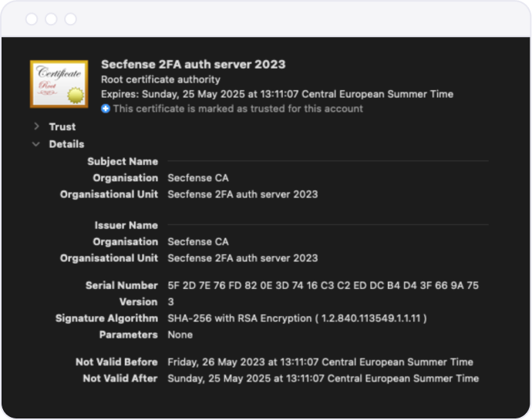The width and height of the screenshot is (532, 420).
Task: Select the Not Valid After date value
Action: (x=322, y=378)
